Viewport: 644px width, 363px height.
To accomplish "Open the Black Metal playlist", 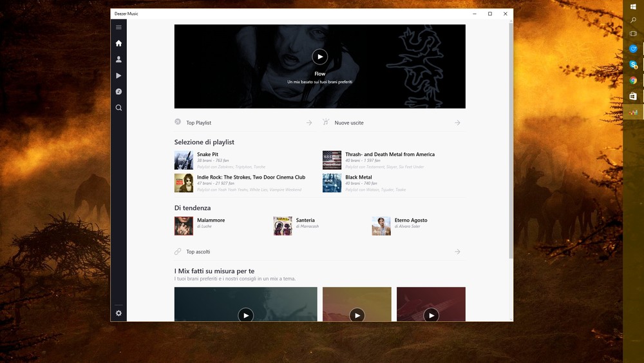I will [359, 177].
